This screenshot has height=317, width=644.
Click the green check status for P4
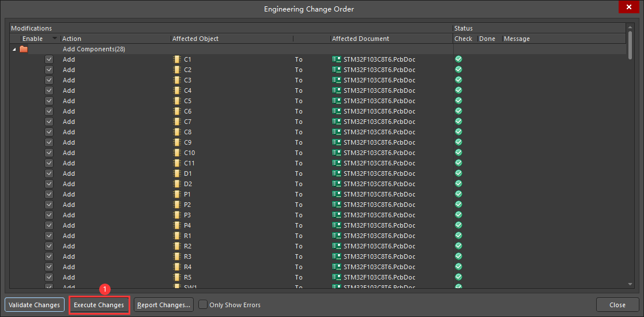(x=459, y=225)
